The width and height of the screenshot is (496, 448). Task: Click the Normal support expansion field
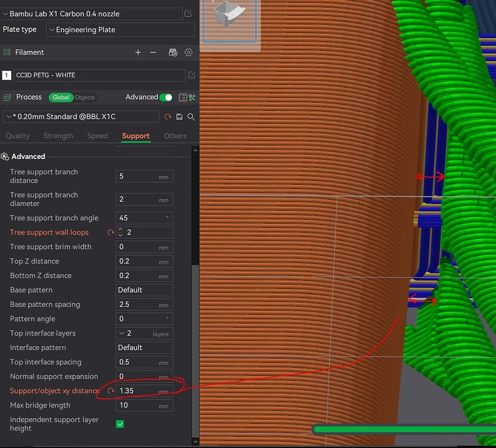tap(144, 376)
